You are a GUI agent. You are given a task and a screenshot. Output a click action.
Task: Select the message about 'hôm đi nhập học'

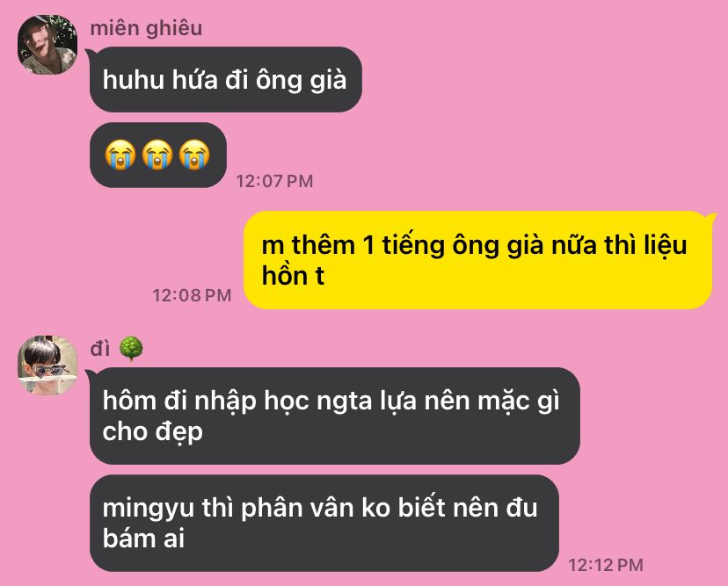click(x=335, y=416)
